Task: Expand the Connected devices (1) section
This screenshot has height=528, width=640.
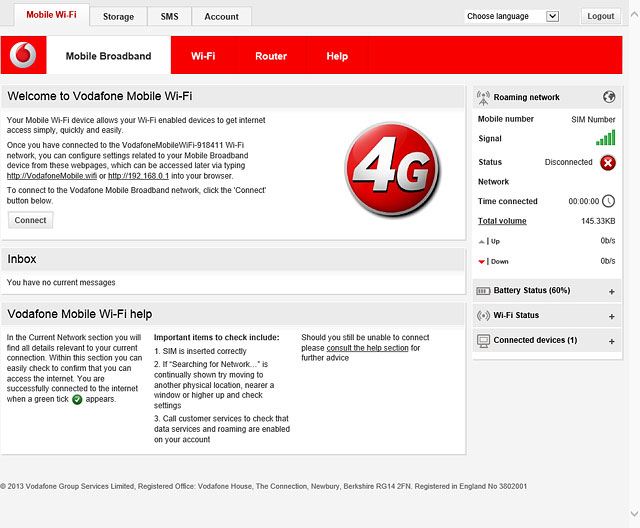Action: point(611,342)
